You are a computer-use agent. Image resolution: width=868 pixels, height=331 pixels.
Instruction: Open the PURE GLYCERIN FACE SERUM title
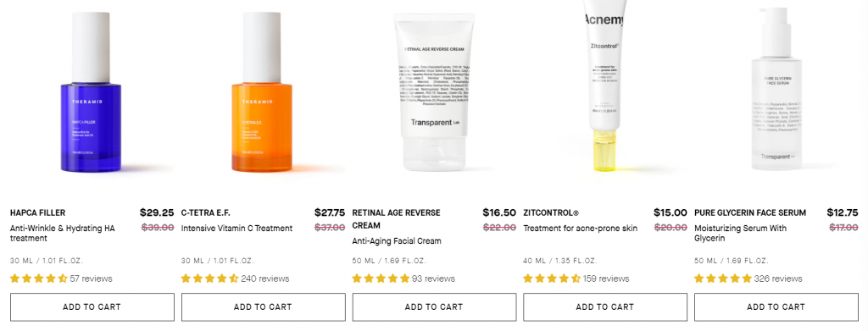click(750, 212)
